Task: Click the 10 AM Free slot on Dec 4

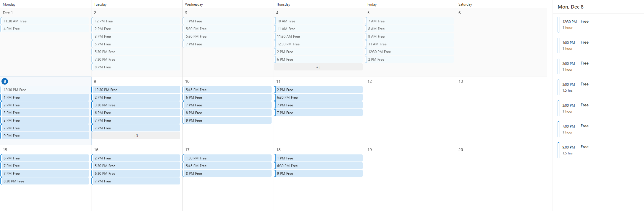Action: (x=318, y=21)
